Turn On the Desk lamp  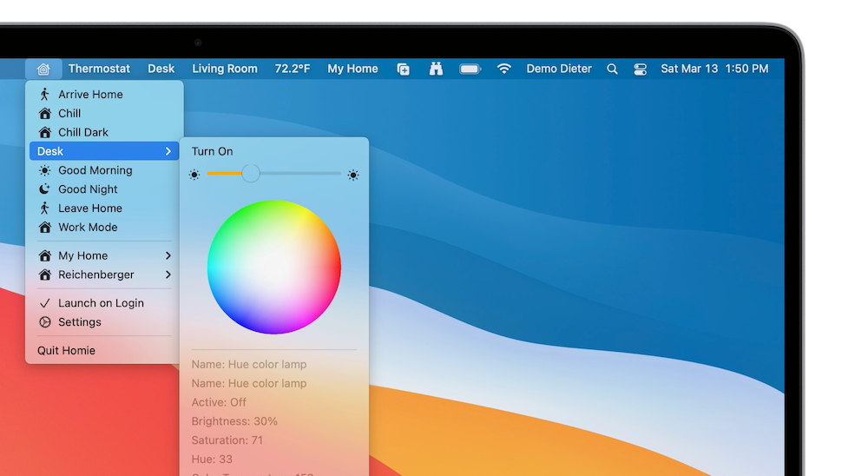point(213,151)
